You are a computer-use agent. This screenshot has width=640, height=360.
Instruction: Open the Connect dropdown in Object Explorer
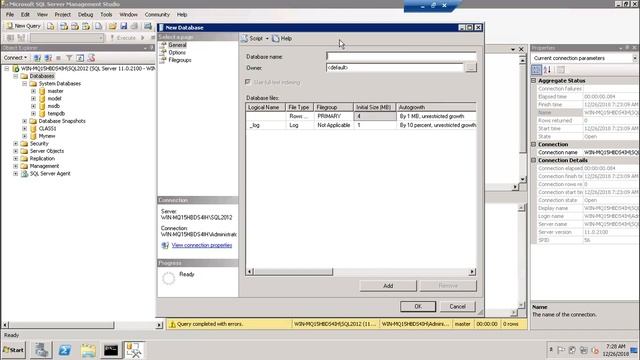16,58
